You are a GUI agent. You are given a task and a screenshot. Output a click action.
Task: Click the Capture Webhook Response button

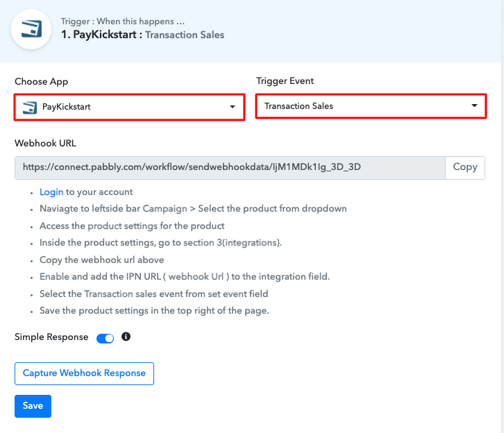point(84,373)
